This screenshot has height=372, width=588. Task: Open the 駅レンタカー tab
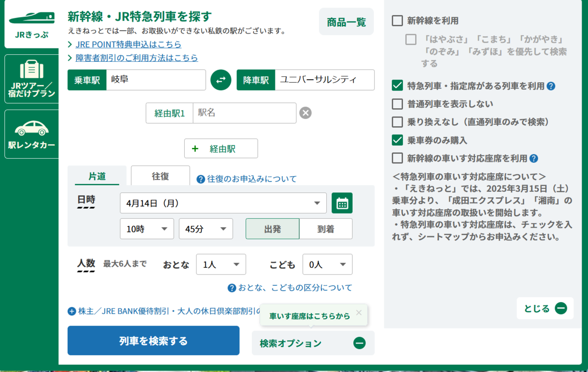(32, 134)
